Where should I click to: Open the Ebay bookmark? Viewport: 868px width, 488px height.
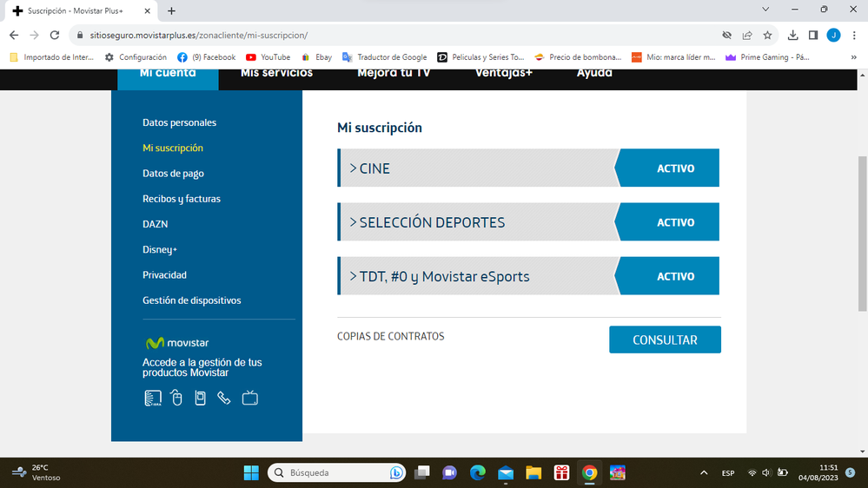[x=316, y=57]
